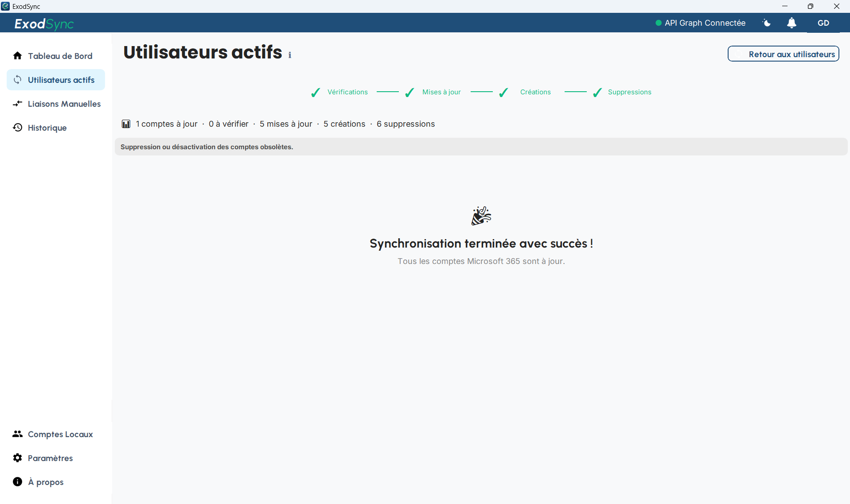Image resolution: width=850 pixels, height=504 pixels.
Task: Select the Mises à jour step
Action: [433, 92]
